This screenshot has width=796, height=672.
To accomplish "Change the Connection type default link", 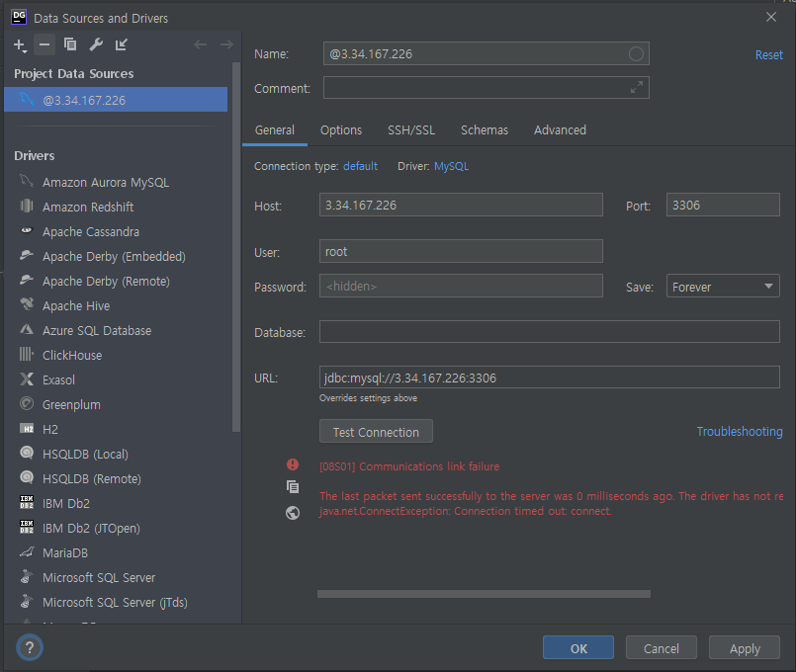I will coord(360,166).
